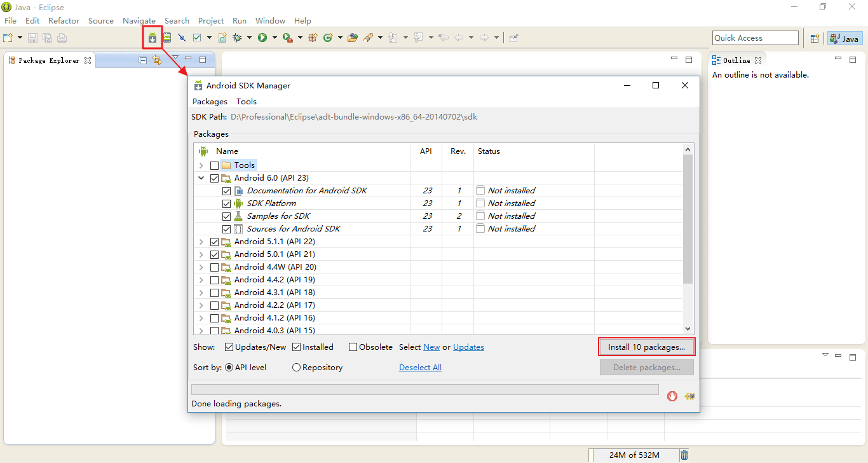Click the Select Updates link
The width and height of the screenshot is (868, 463).
click(468, 347)
